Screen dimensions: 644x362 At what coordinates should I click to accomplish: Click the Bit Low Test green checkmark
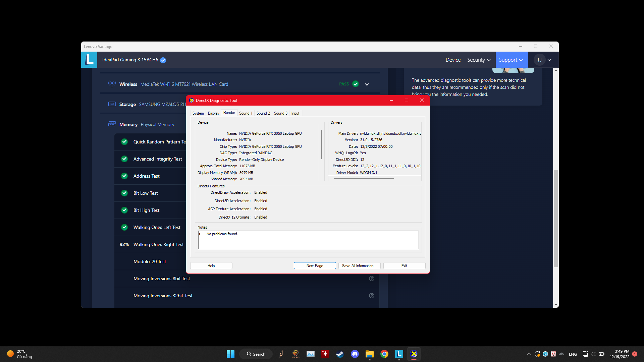pos(124,193)
